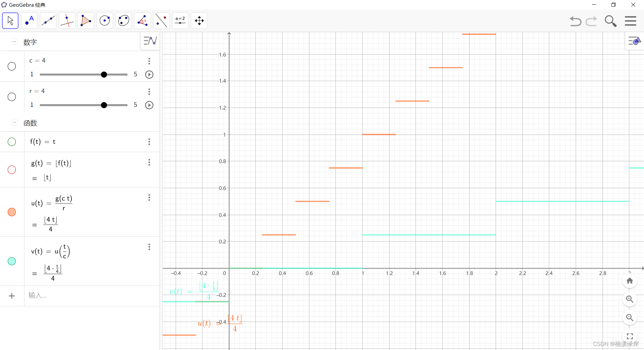Hide function v(t) from graph
This screenshot has width=644, height=350.
(x=12, y=261)
